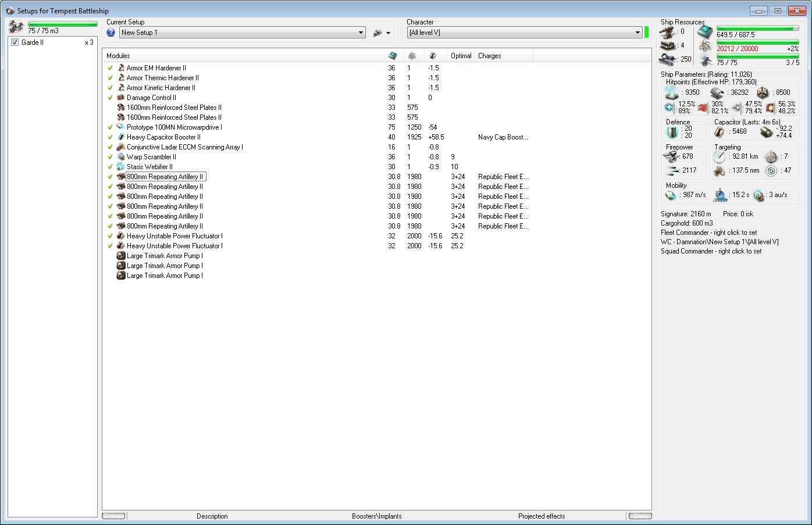Toggle Warp Scrambler II active checkmark
The height and width of the screenshot is (525, 812).
tap(110, 157)
